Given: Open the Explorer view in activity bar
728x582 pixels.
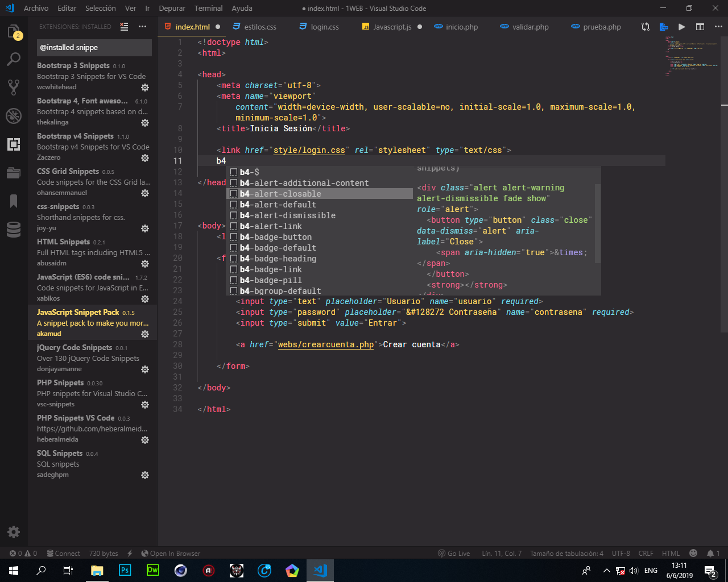Looking at the screenshot, I should (x=14, y=32).
